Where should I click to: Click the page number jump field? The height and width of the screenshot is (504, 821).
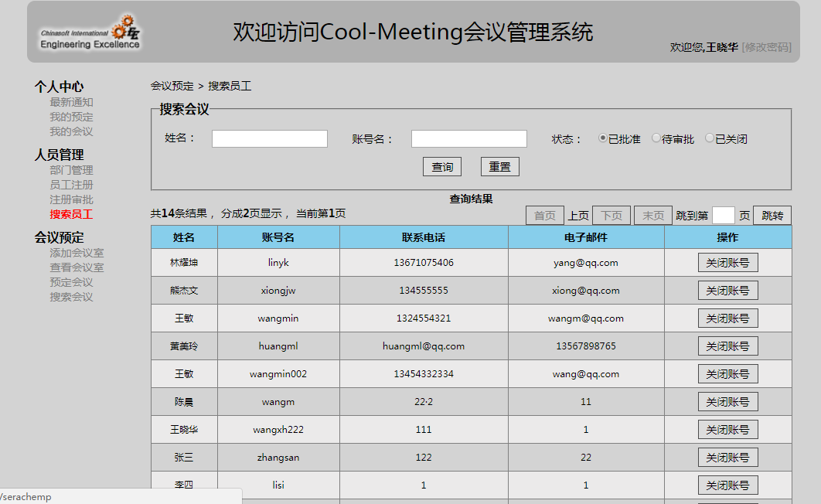[723, 215]
